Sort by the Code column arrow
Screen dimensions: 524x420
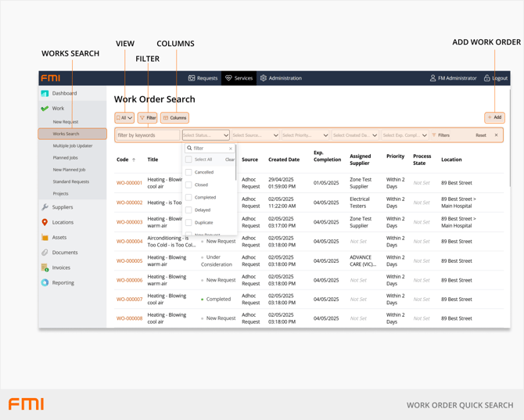coord(134,160)
